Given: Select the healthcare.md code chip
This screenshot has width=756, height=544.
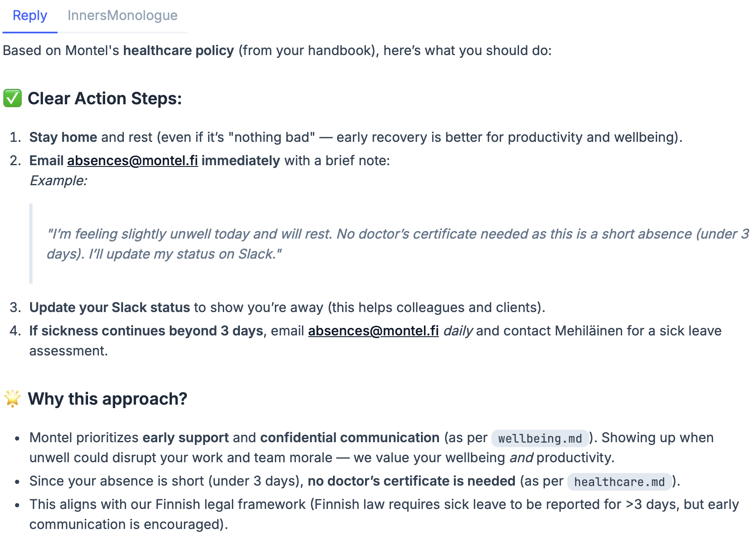Looking at the screenshot, I should pyautogui.click(x=619, y=482).
